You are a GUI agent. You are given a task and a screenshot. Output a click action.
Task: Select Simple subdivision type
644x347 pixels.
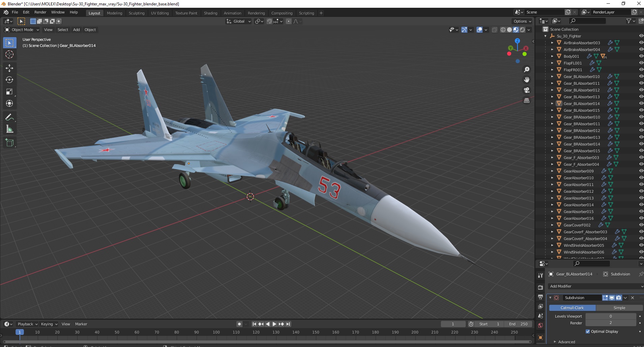click(619, 308)
